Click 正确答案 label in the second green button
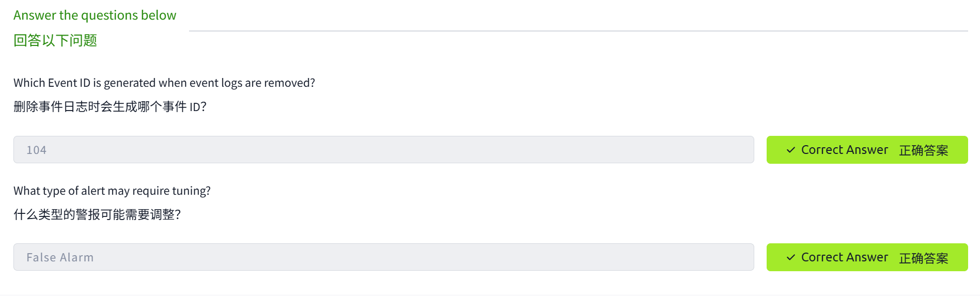The width and height of the screenshot is (980, 296). 923,258
